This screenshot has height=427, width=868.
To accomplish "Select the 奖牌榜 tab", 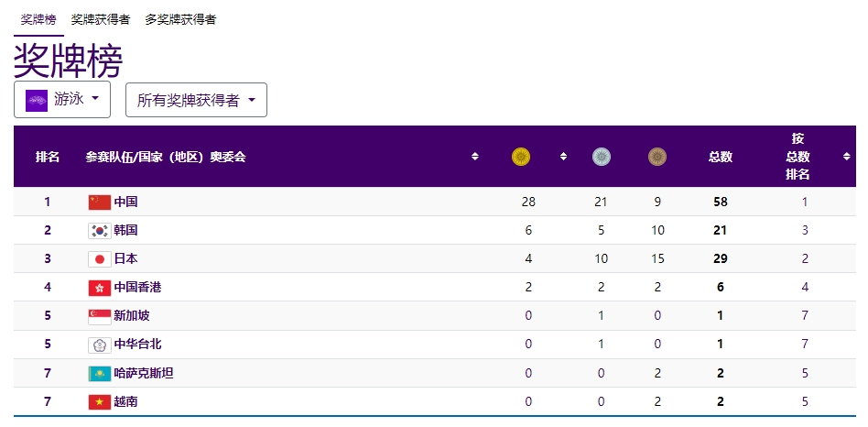I will tap(38, 19).
